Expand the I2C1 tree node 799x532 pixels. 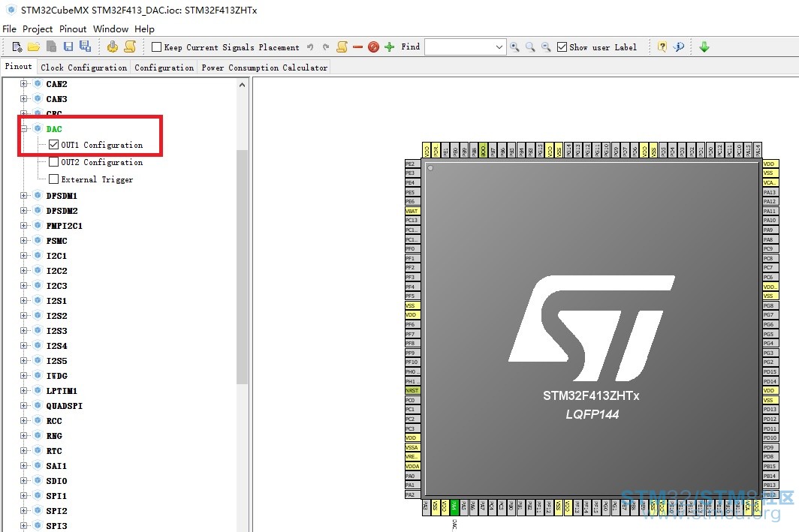[x=23, y=256]
